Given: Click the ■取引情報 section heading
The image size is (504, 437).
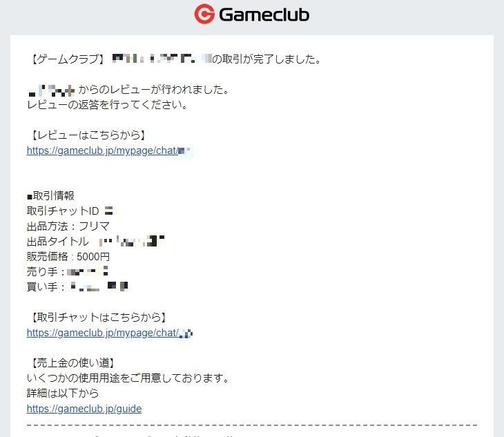Looking at the screenshot, I should point(51,195).
